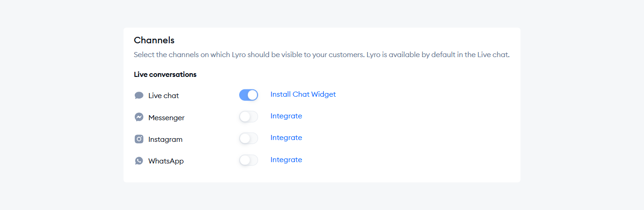Open the Install Chat Widget link
The image size is (644, 210).
point(303,94)
